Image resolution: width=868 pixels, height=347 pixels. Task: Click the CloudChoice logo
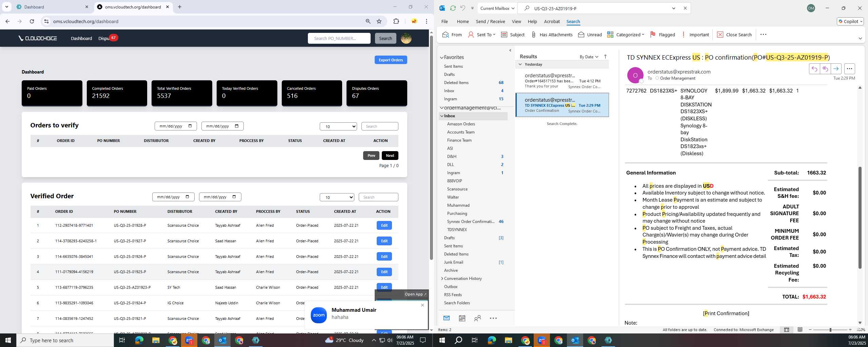38,38
